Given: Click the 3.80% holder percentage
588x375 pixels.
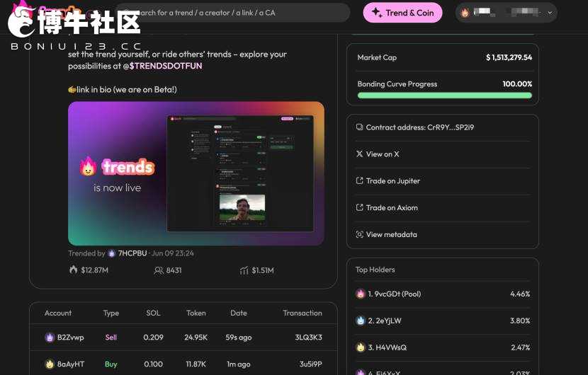Looking at the screenshot, I should tap(520, 321).
